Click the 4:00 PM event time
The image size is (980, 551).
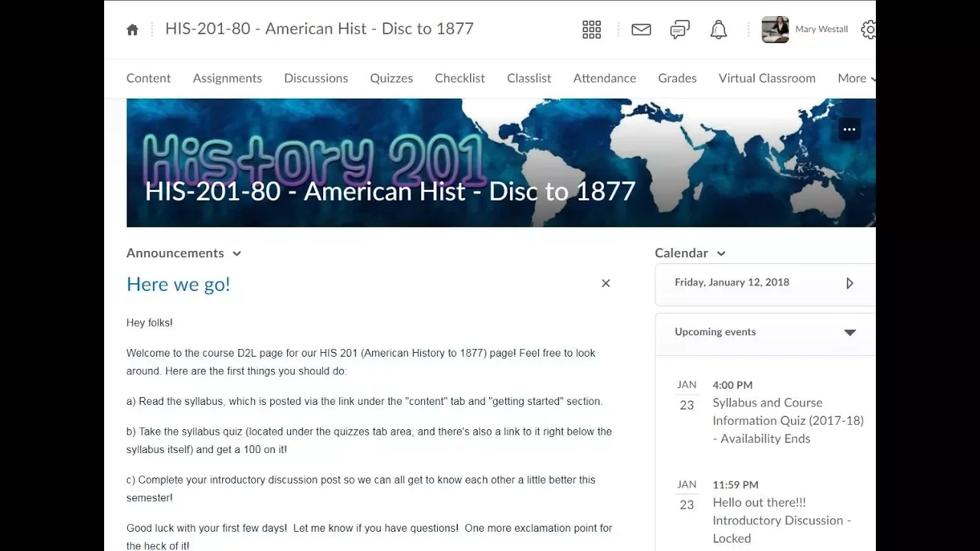click(733, 385)
